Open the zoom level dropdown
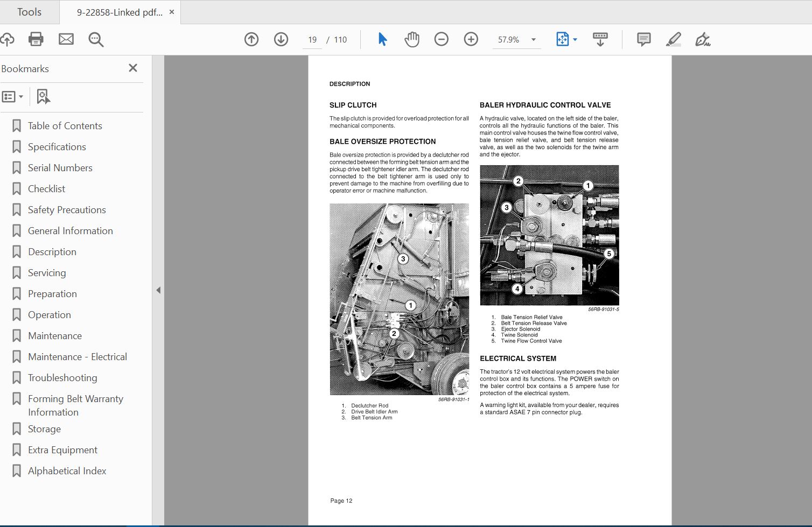Viewport: 812px width, 527px height. 534,40
